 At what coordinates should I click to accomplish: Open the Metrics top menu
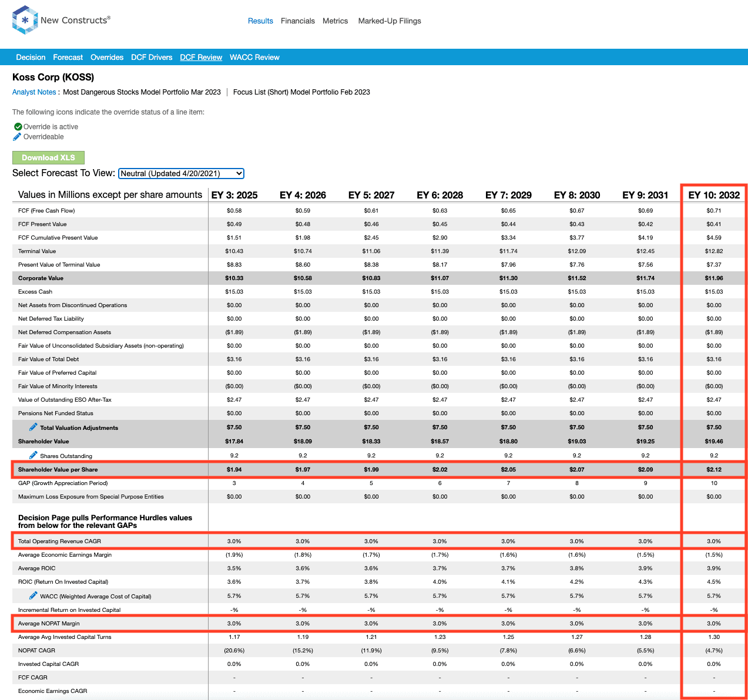coord(335,21)
